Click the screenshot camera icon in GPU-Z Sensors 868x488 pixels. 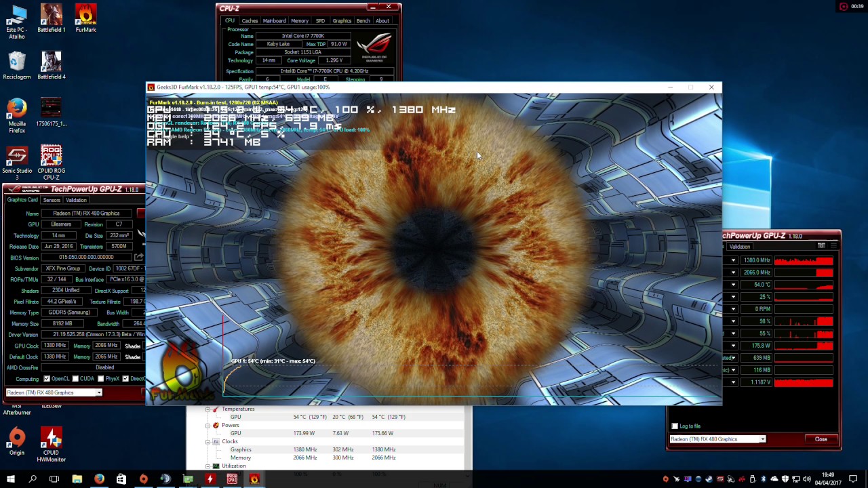[821, 245]
